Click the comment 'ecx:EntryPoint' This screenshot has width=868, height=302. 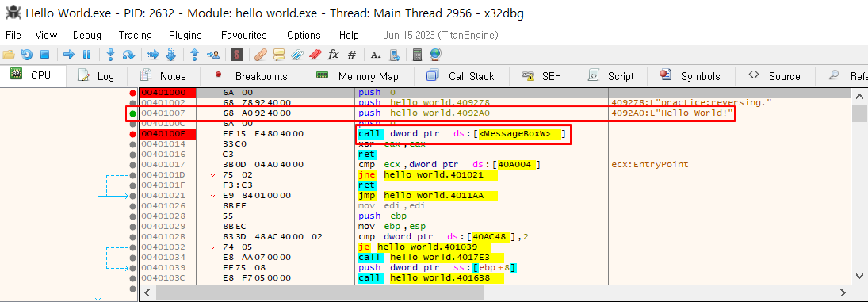[x=650, y=164]
